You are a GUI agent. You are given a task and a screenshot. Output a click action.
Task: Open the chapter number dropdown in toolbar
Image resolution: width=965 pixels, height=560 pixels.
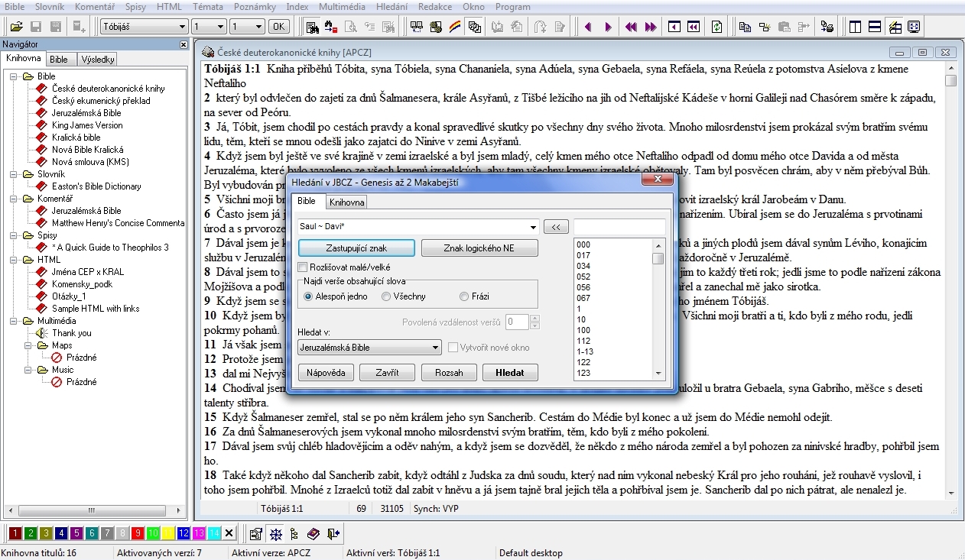(220, 27)
